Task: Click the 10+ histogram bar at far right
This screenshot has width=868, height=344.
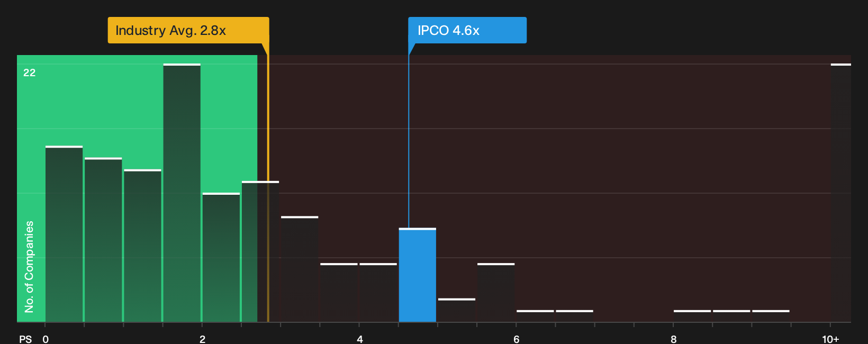Action: click(840, 193)
